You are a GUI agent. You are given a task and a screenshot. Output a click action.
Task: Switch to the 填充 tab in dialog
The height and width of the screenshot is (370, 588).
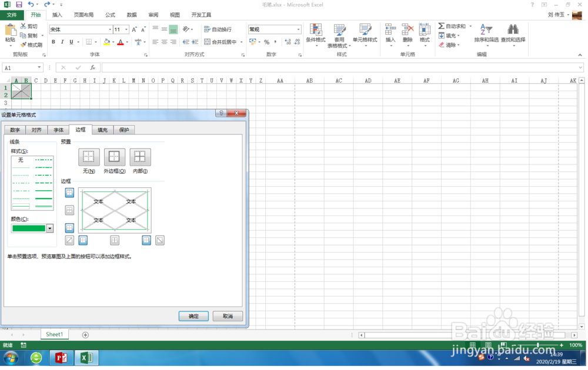[102, 129]
